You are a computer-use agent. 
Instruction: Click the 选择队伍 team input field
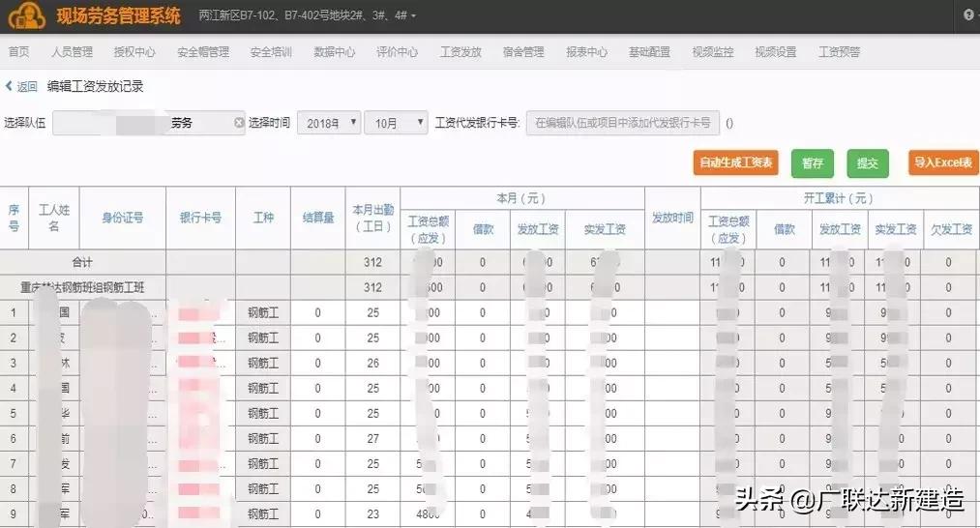coord(149,123)
